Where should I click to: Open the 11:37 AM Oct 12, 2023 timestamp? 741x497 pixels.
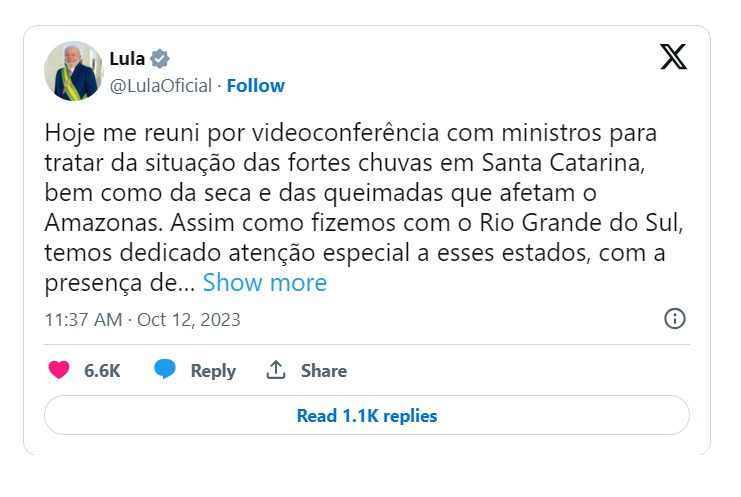(x=142, y=320)
